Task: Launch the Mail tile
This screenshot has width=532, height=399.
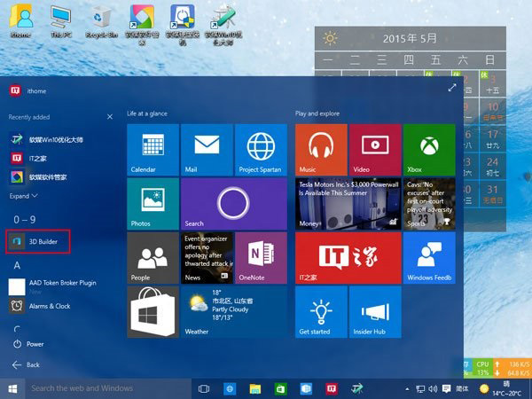Action: click(x=206, y=149)
